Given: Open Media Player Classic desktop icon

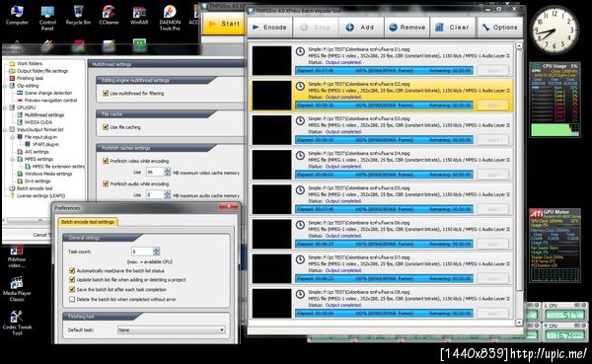Looking at the screenshot, I should [x=17, y=289].
